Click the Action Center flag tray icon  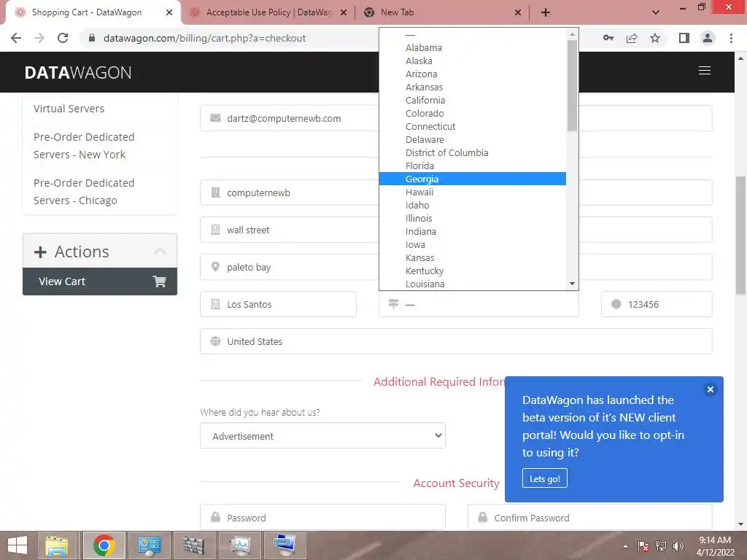[643, 546]
